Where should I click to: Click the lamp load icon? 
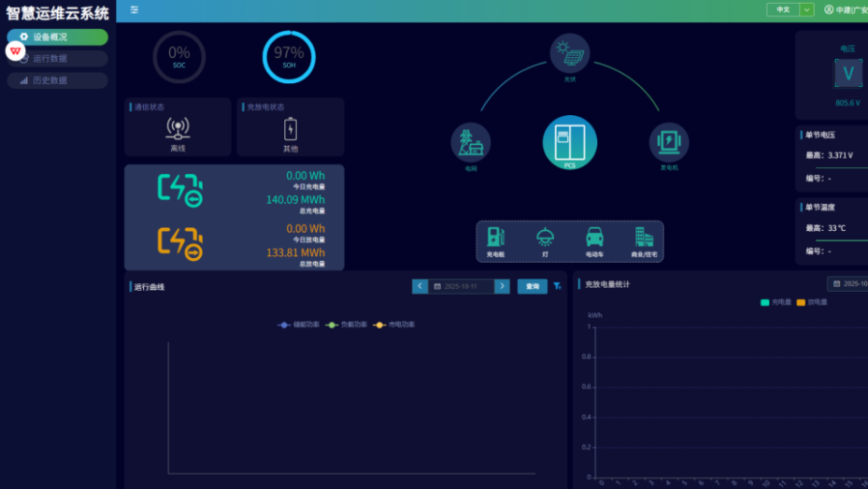(545, 238)
